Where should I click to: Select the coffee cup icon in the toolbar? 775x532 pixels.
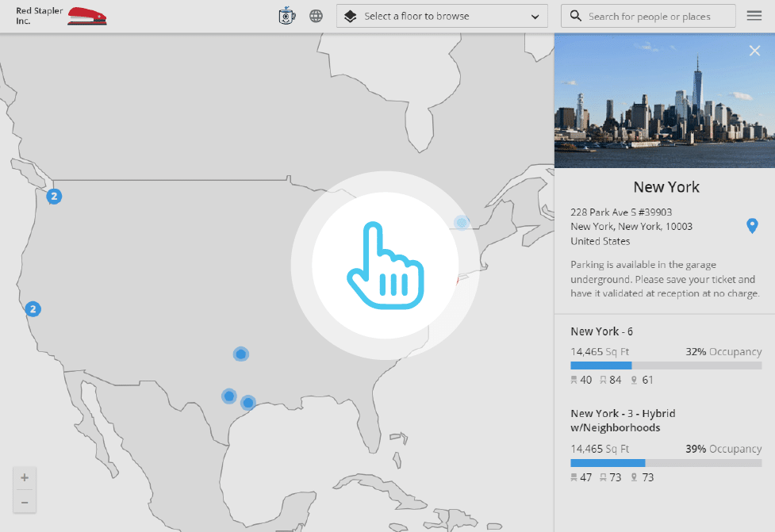(286, 16)
